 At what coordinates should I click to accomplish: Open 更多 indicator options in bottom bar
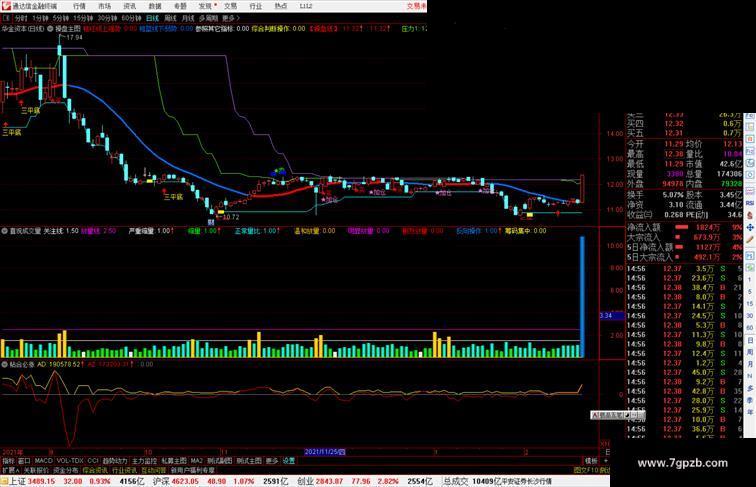(272, 461)
